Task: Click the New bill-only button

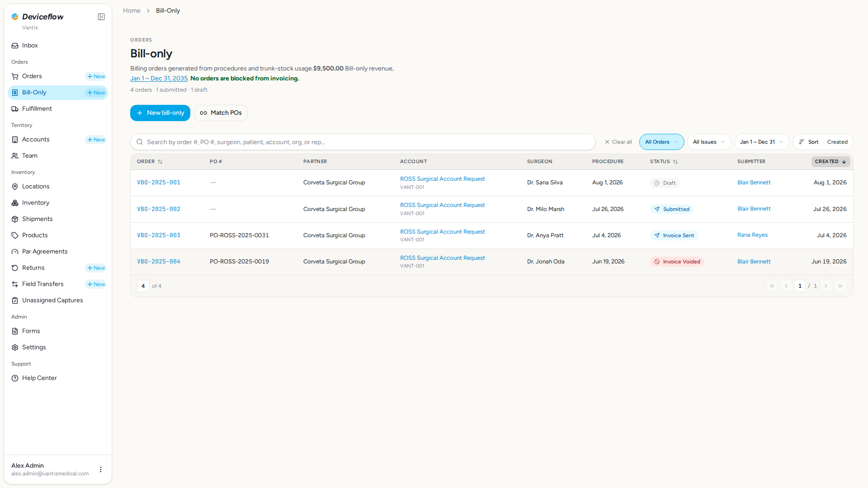Action: 160,113
